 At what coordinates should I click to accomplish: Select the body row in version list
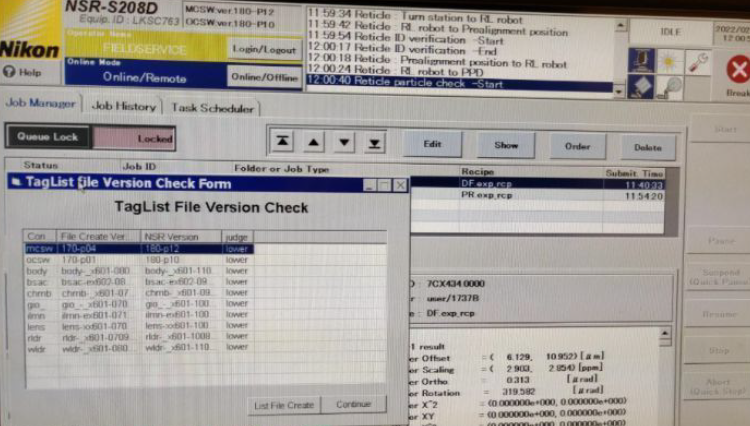139,271
